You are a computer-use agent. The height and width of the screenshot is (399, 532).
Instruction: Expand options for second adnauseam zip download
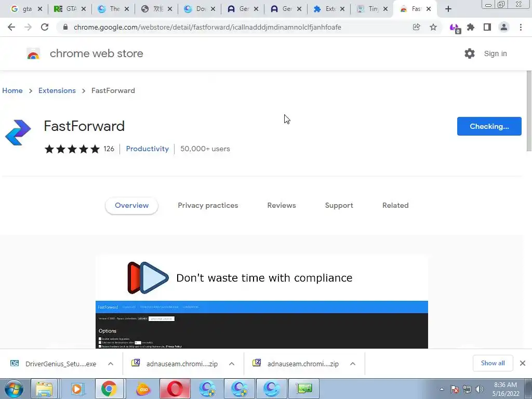[x=353, y=364]
